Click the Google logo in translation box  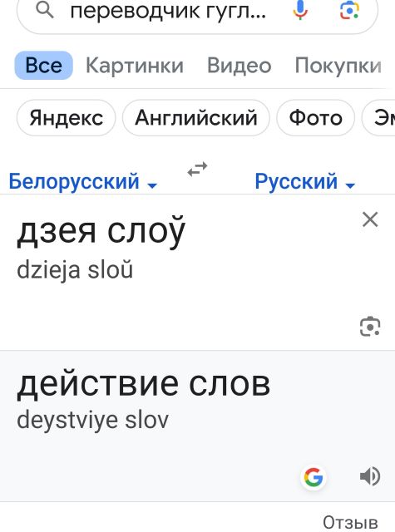[314, 477]
